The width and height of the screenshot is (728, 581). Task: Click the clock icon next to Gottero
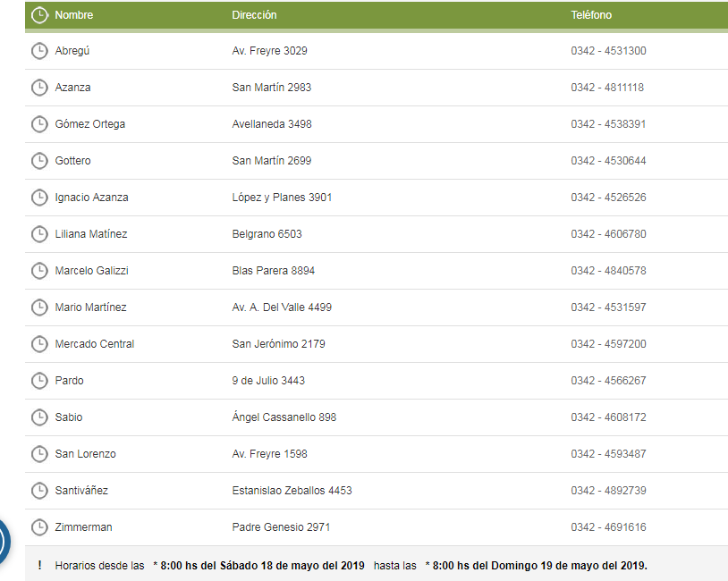(x=39, y=161)
